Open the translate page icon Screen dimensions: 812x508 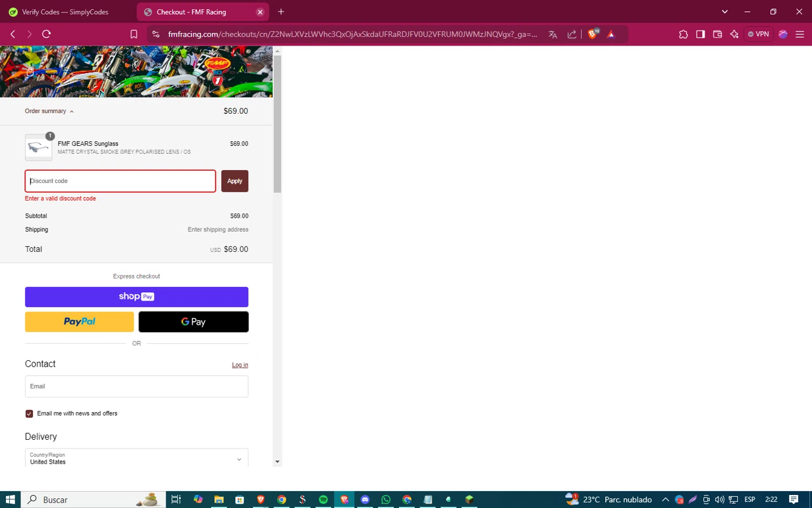(553, 34)
